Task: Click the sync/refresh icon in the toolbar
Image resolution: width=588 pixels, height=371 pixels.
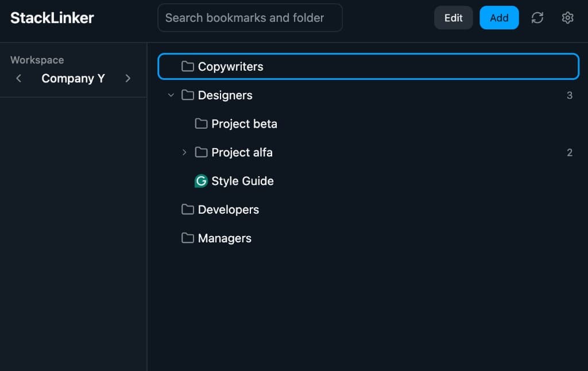Action: pos(537,18)
